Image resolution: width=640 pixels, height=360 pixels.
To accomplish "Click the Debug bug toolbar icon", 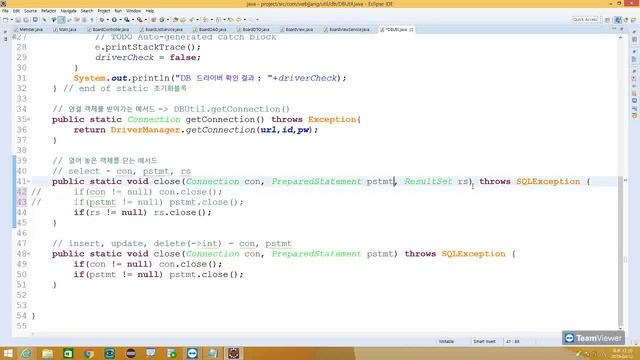I will [x=102, y=20].
